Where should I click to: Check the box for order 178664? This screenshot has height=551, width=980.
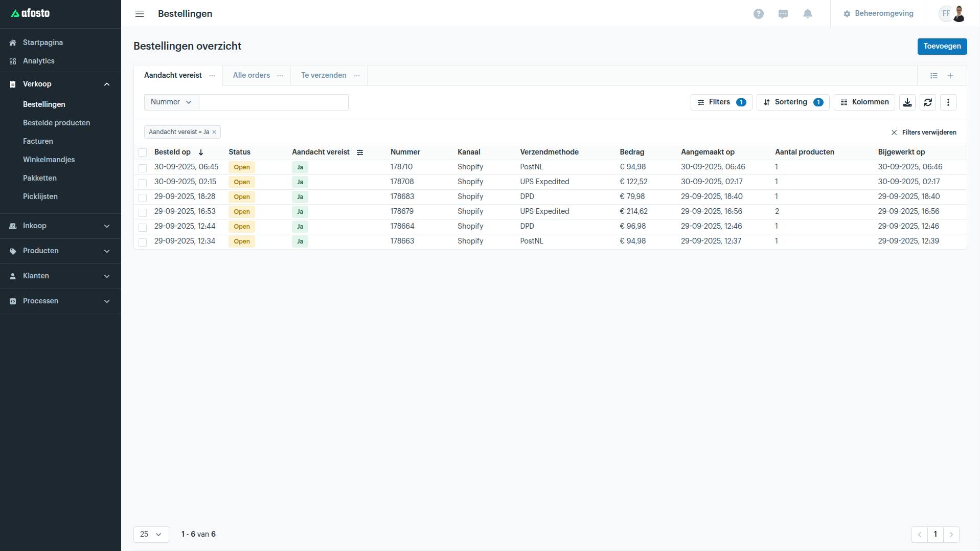143,227
